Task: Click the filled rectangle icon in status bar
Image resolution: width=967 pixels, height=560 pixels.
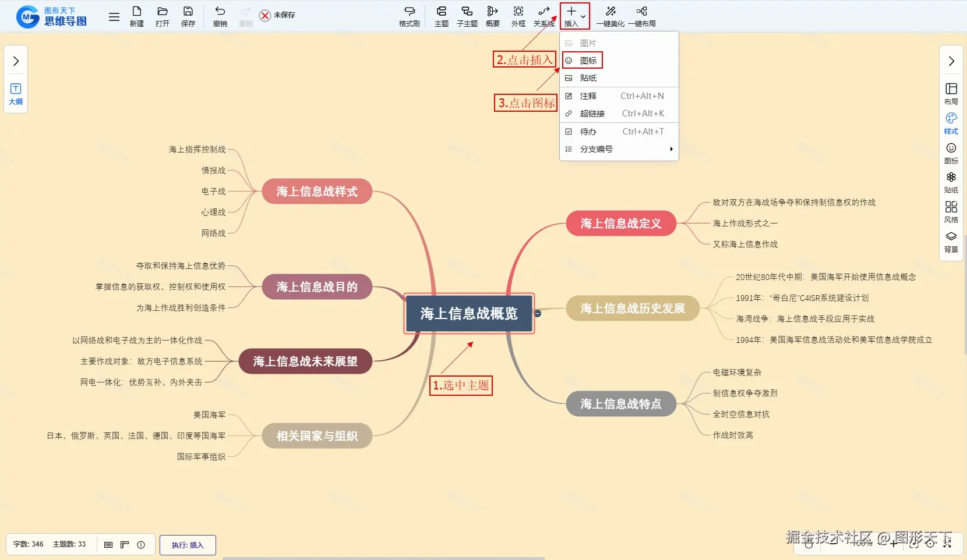Action: (108, 545)
